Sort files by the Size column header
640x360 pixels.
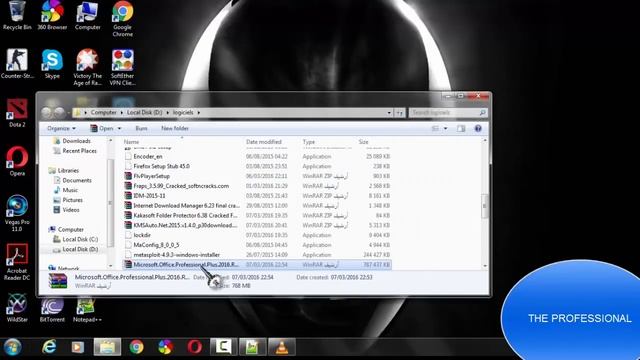point(363,142)
